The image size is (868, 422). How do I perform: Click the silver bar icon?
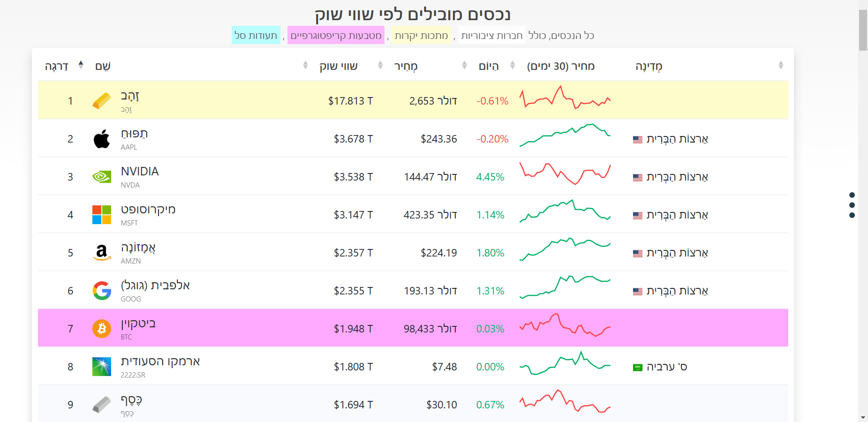point(102,404)
